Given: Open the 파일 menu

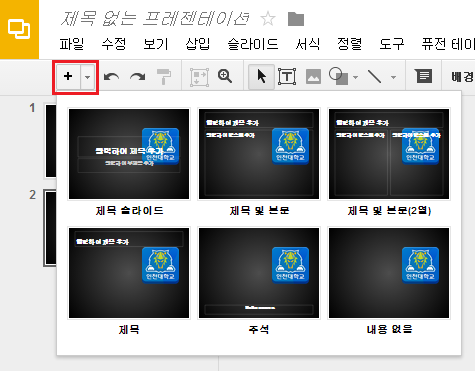Looking at the screenshot, I should [72, 44].
